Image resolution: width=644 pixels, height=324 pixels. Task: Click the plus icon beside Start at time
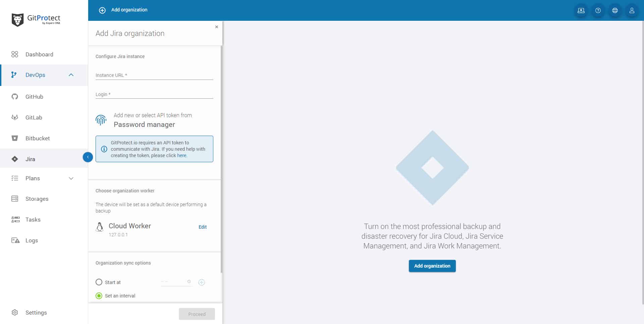[x=202, y=282]
